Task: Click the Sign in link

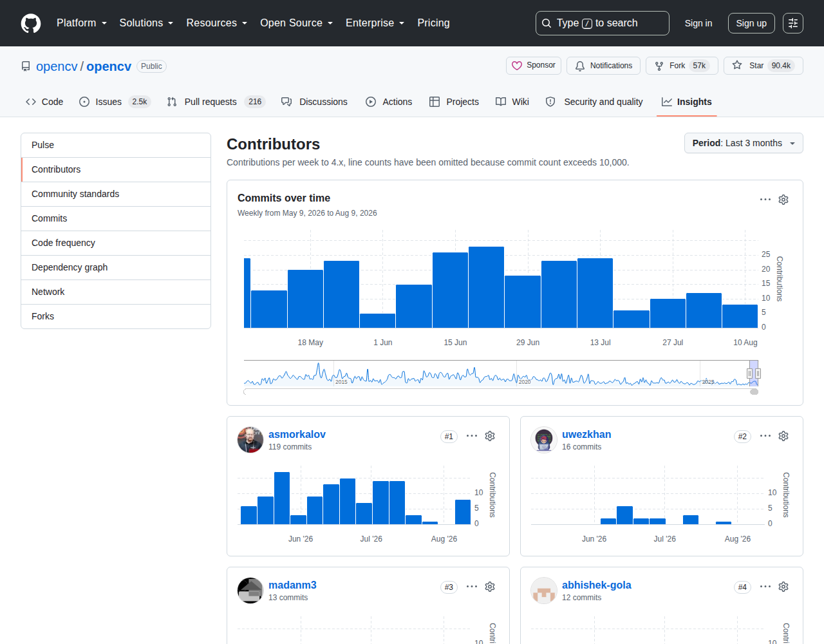Action: [698, 23]
